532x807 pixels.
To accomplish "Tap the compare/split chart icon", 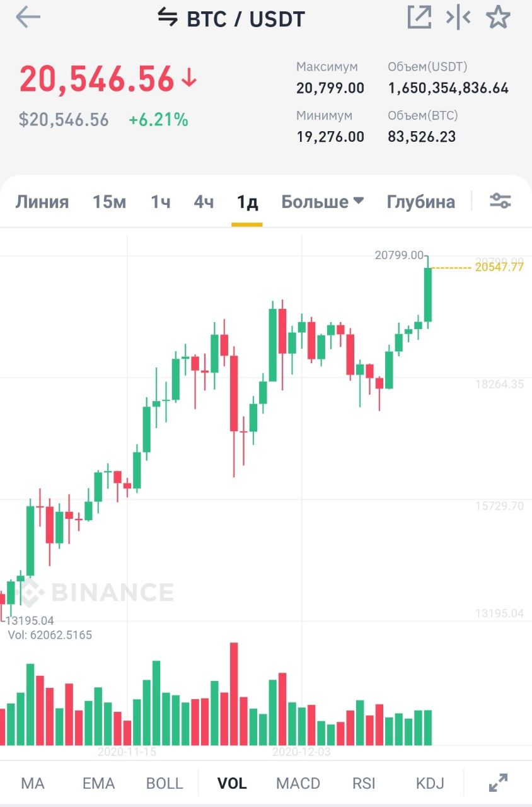I will (458, 18).
